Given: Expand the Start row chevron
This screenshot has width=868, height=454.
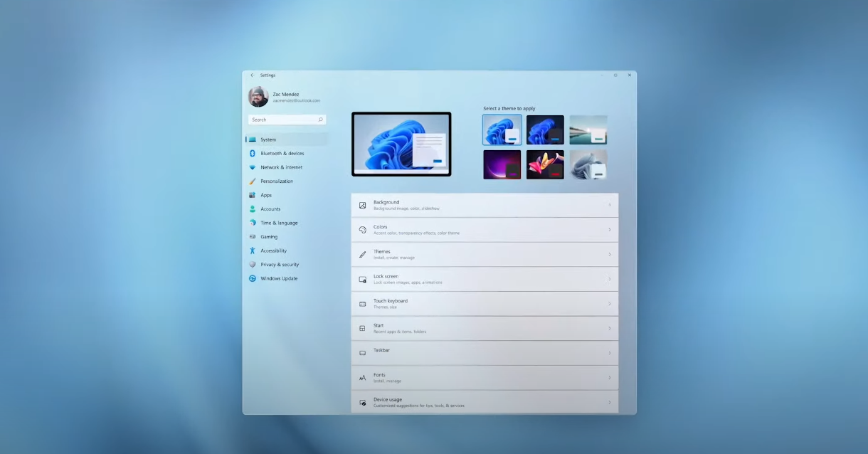Looking at the screenshot, I should click(x=610, y=329).
